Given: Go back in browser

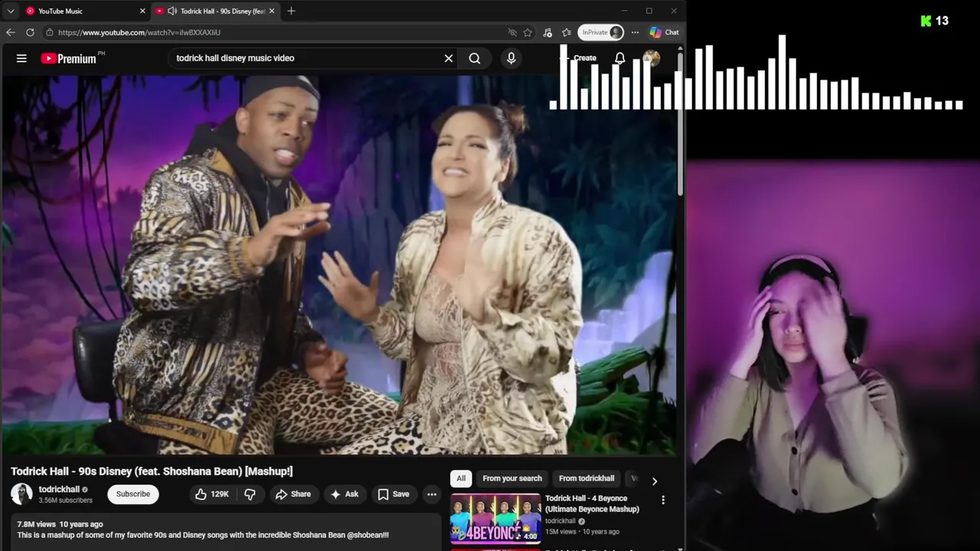Looking at the screenshot, I should tap(10, 32).
